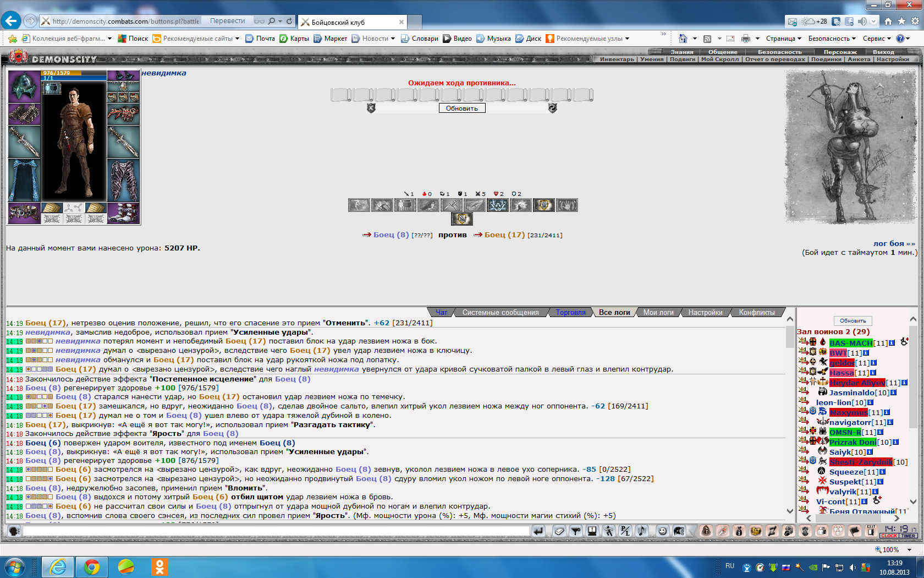Switch to the Системные сообщения tab
Viewport: 924px width, 578px height.
pos(501,313)
